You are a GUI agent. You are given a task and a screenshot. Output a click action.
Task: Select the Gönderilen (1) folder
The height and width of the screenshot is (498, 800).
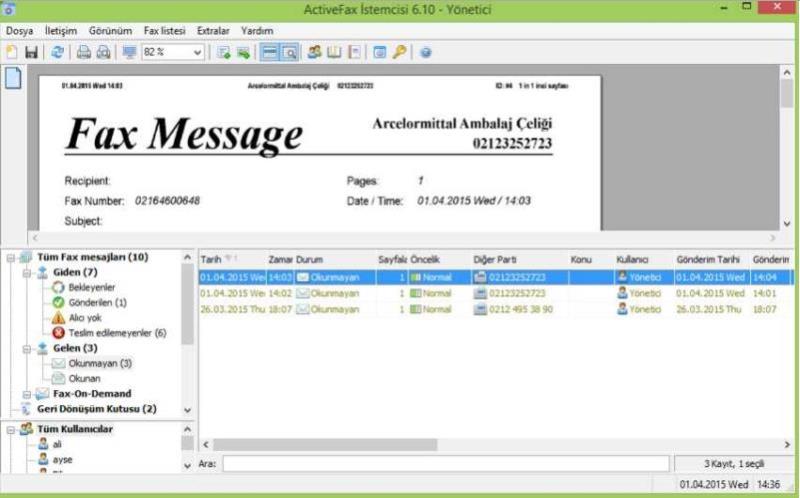coord(97,303)
